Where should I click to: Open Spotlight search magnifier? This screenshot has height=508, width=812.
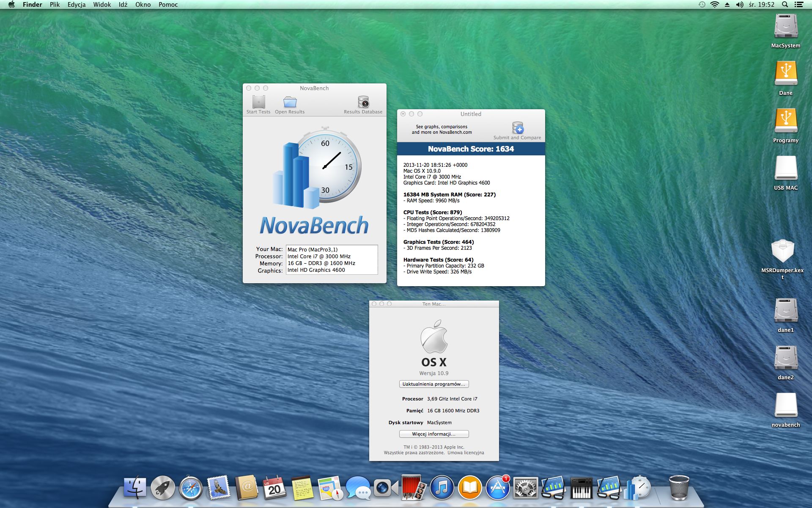pyautogui.click(x=785, y=5)
